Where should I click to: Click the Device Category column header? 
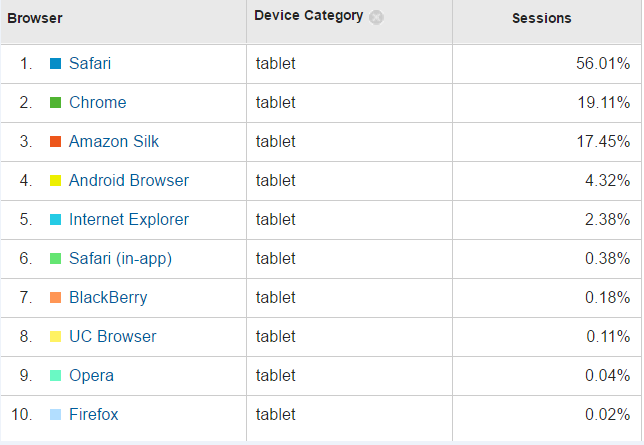(308, 16)
